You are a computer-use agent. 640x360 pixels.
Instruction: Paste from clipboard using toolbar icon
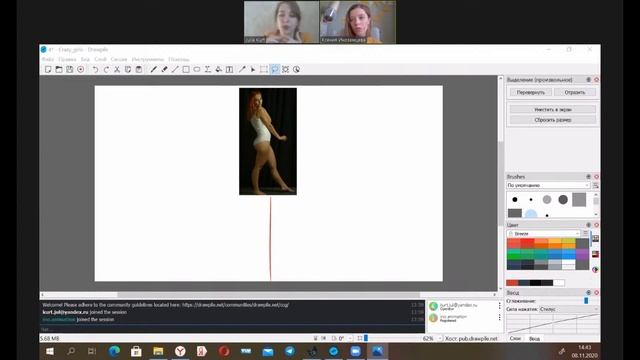[x=139, y=69]
